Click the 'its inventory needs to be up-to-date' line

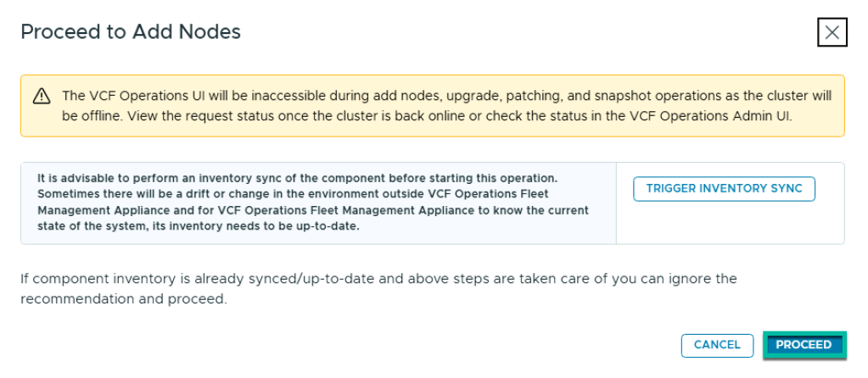click(272, 225)
